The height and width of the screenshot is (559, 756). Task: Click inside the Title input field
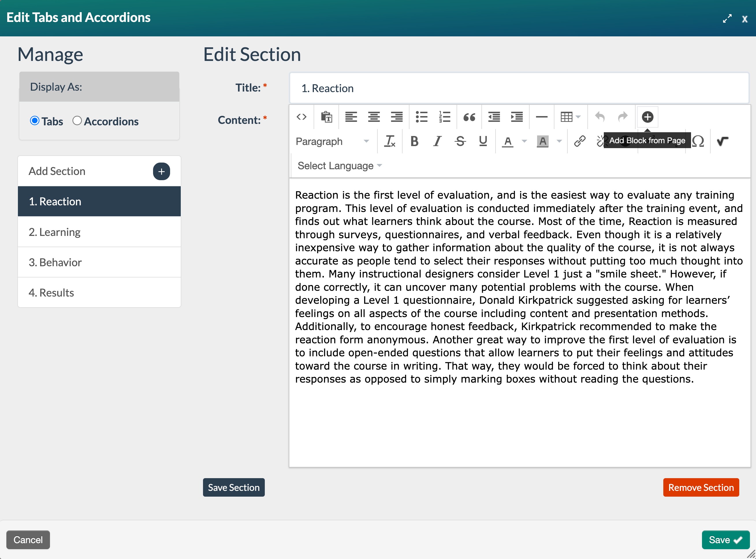519,88
